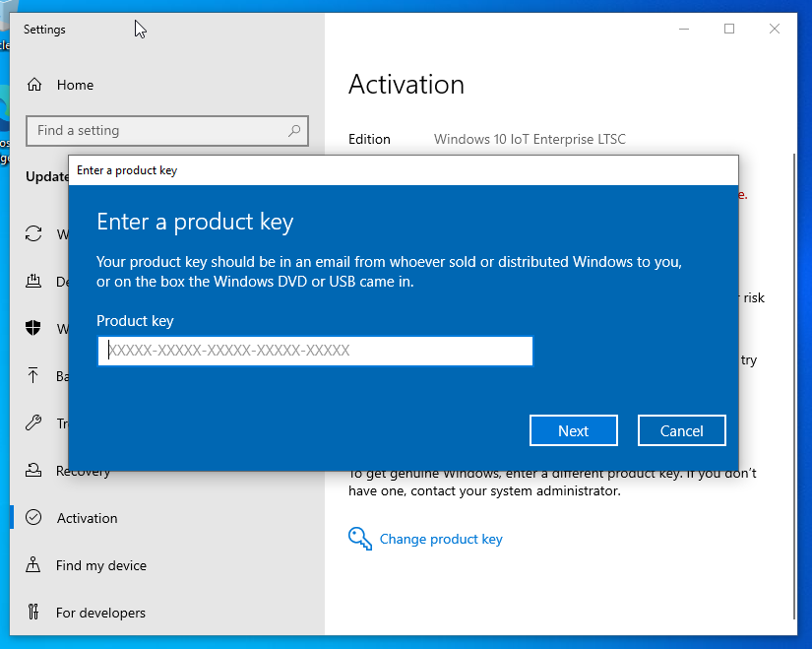The width and height of the screenshot is (812, 649).
Task: Click the magnifier icon in the search box
Action: [x=294, y=130]
